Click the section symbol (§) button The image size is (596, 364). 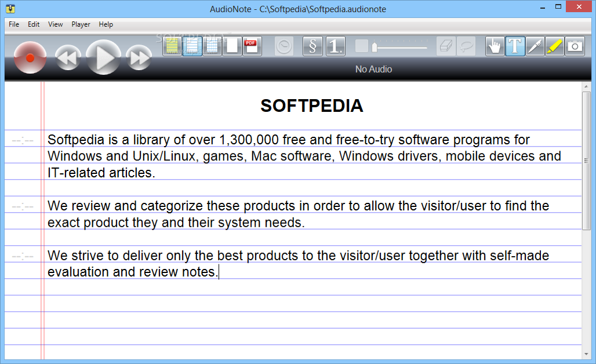(x=312, y=46)
